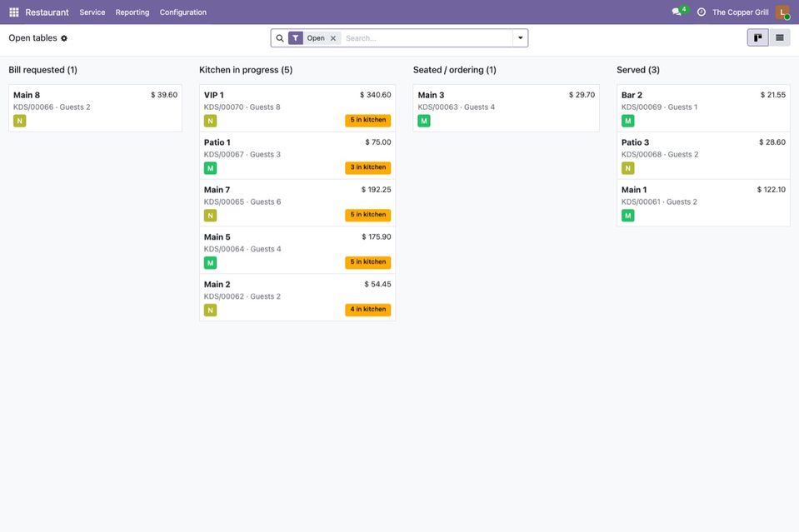Click The Copper Grill company switcher

coord(741,12)
